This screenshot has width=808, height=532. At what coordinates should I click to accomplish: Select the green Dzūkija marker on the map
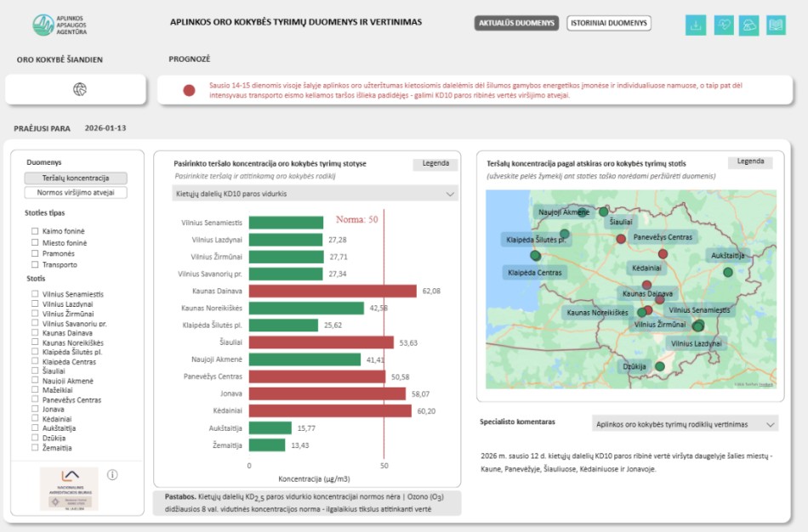click(x=659, y=365)
